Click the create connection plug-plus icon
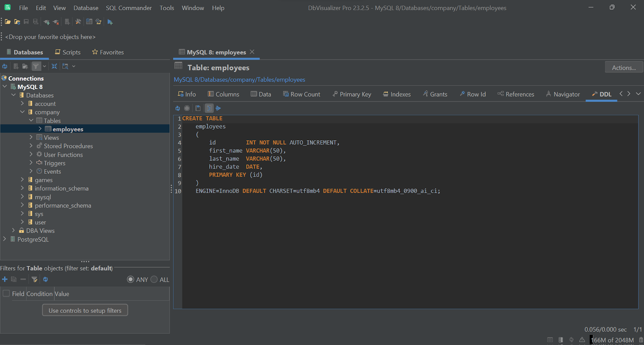 tap(47, 22)
